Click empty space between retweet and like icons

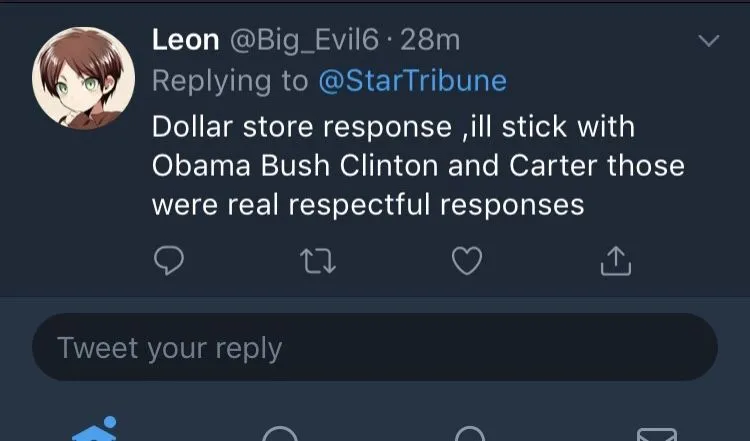392,261
